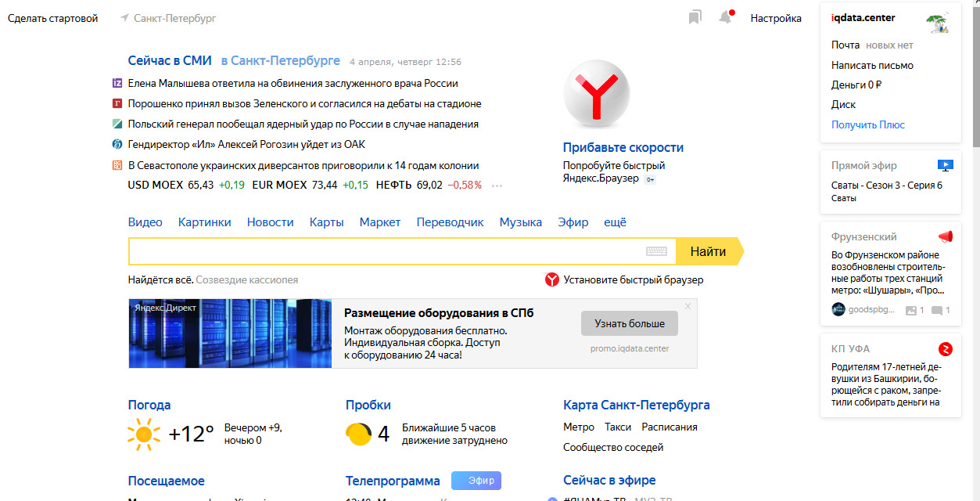Click the goodspbg author avatar
This screenshot has width=980, height=501.
coord(838,309)
